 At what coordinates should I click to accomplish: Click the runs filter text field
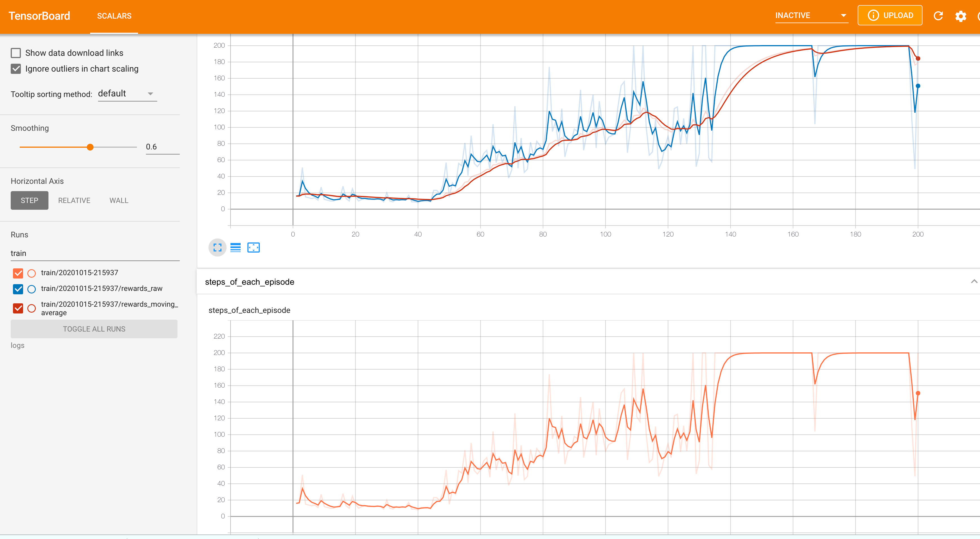(95, 253)
